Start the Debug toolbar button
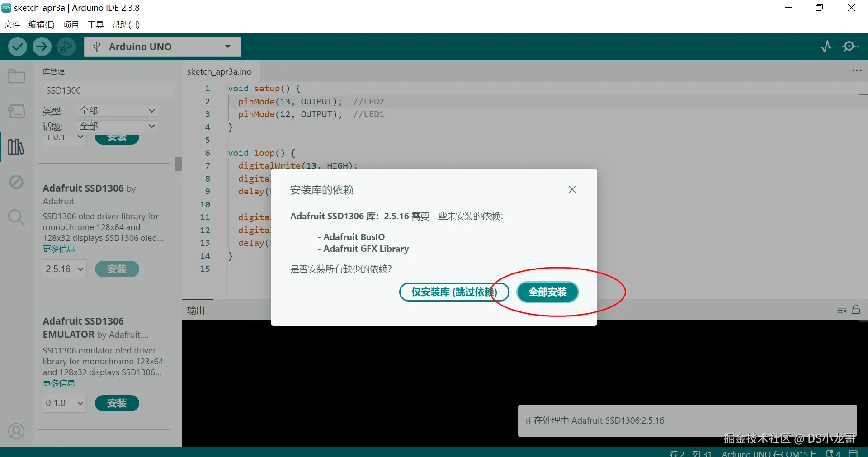 click(66, 47)
